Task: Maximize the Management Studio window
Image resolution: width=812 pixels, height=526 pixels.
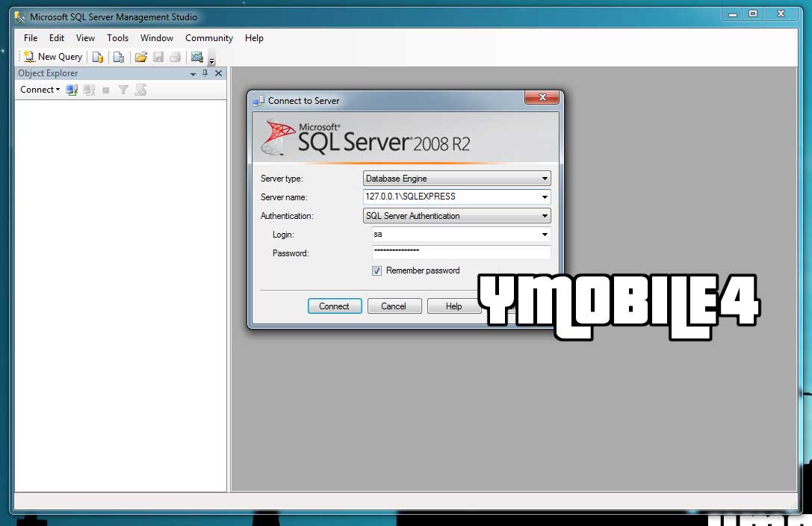Action: coord(754,14)
